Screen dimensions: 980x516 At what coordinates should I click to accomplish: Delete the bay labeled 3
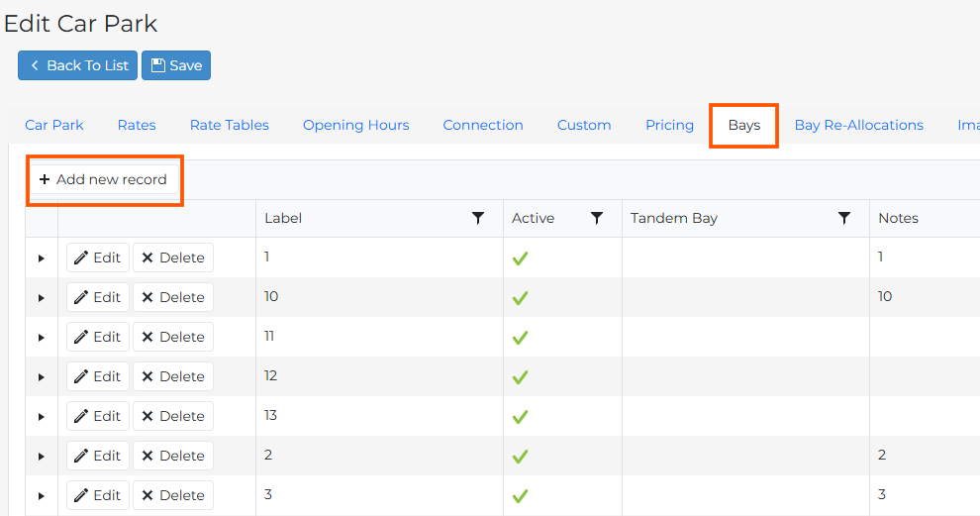173,495
